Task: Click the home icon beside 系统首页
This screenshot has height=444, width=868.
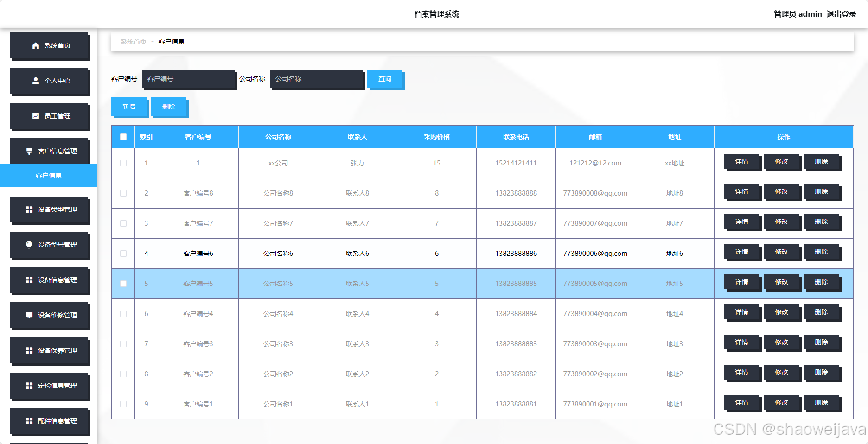Action: 36,45
